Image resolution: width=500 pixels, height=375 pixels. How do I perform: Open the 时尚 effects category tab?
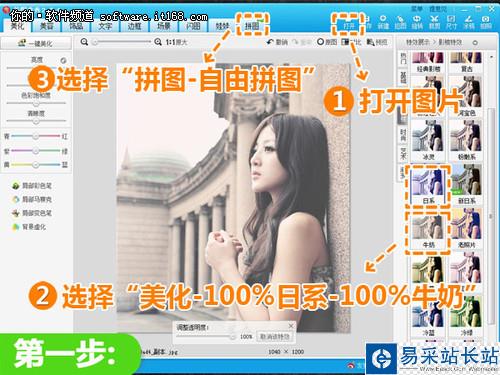click(403, 135)
